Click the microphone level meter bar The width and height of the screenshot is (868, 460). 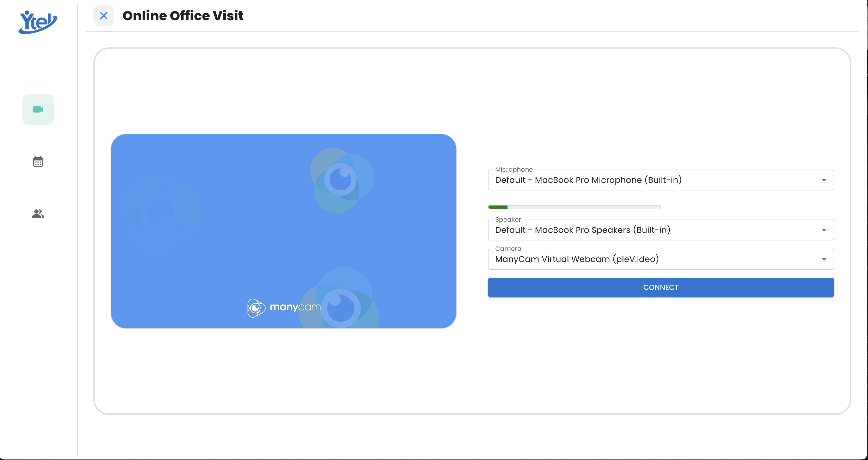574,207
